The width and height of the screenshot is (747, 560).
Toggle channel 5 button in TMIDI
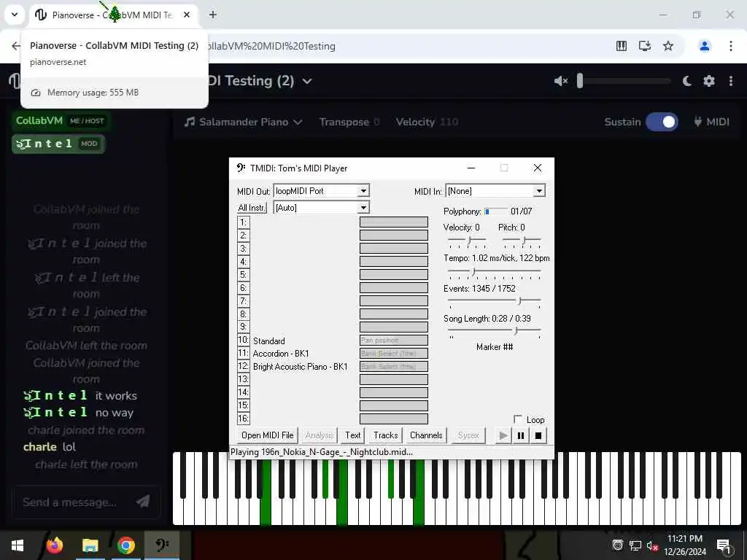coord(243,275)
